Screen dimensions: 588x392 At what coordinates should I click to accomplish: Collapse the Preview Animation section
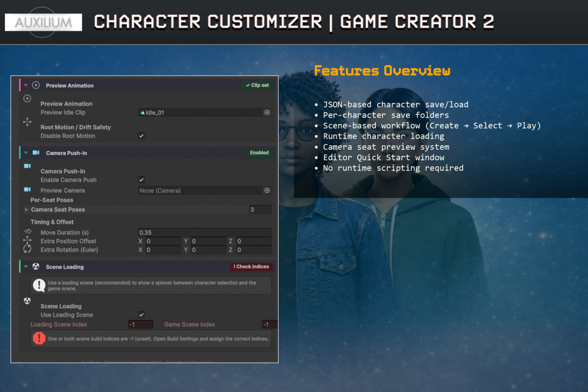(25, 85)
